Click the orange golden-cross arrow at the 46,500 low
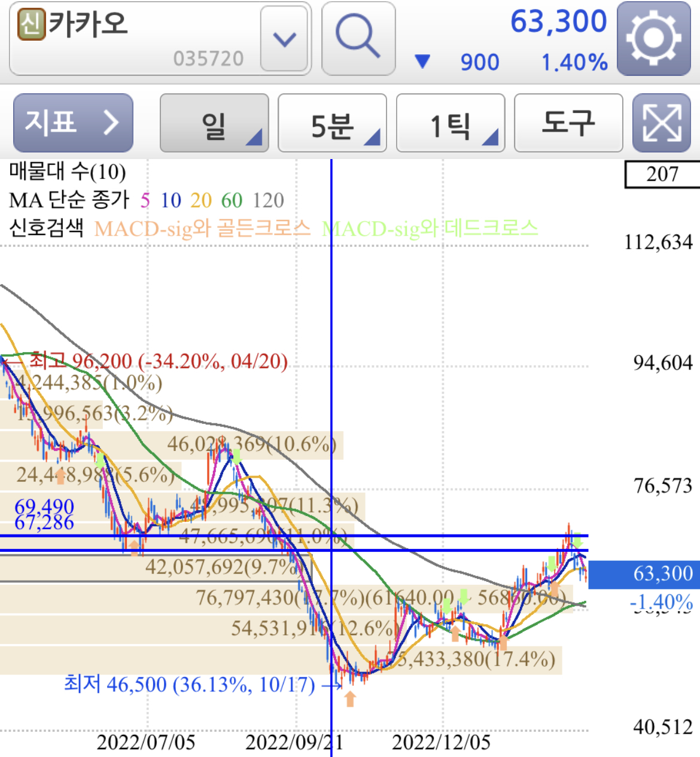 coord(350,699)
